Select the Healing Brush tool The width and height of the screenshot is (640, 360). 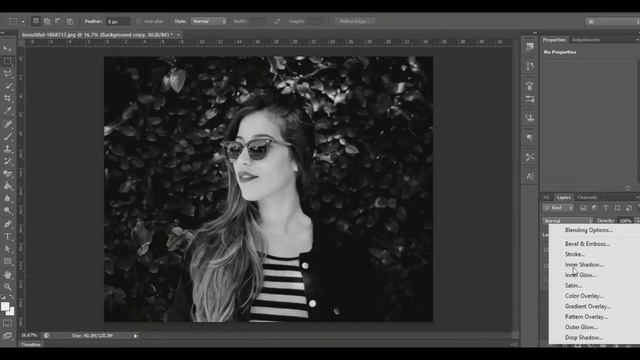(7, 124)
